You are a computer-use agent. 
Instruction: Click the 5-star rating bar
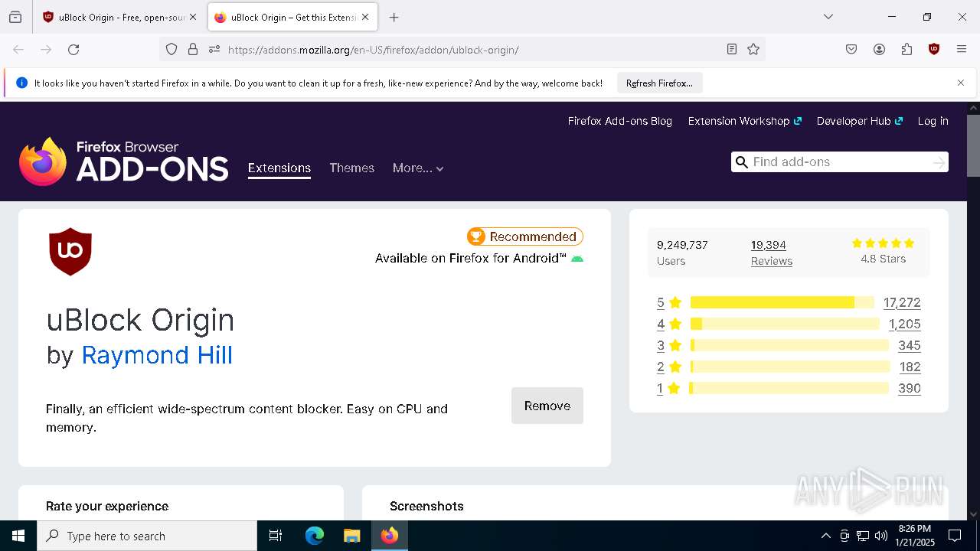click(x=782, y=302)
